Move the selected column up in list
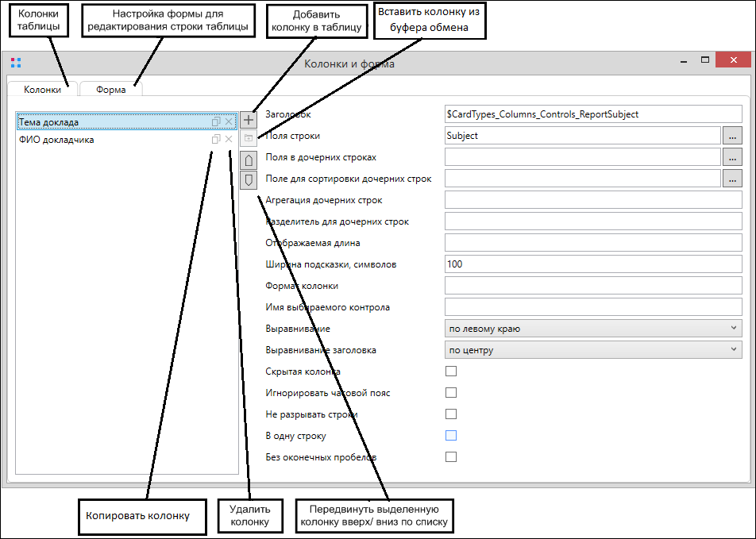 249,160
